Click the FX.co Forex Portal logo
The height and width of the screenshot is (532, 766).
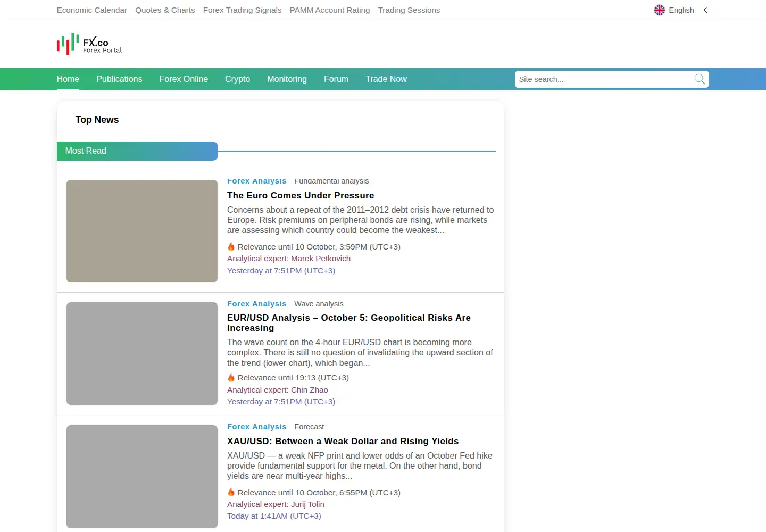[x=89, y=44]
